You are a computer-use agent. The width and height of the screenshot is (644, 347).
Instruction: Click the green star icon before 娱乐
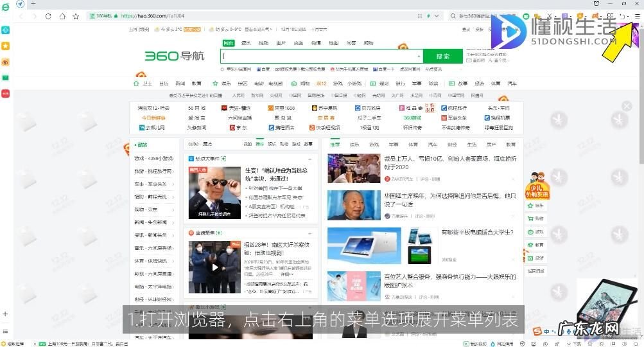point(215,84)
